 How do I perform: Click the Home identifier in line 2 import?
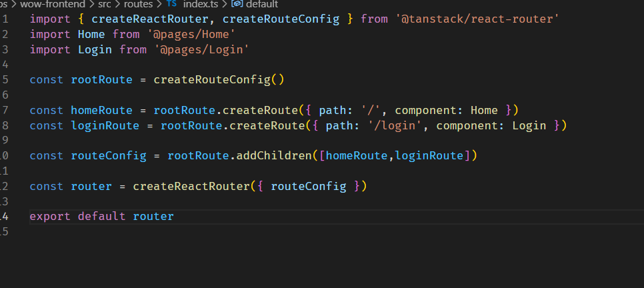91,35
